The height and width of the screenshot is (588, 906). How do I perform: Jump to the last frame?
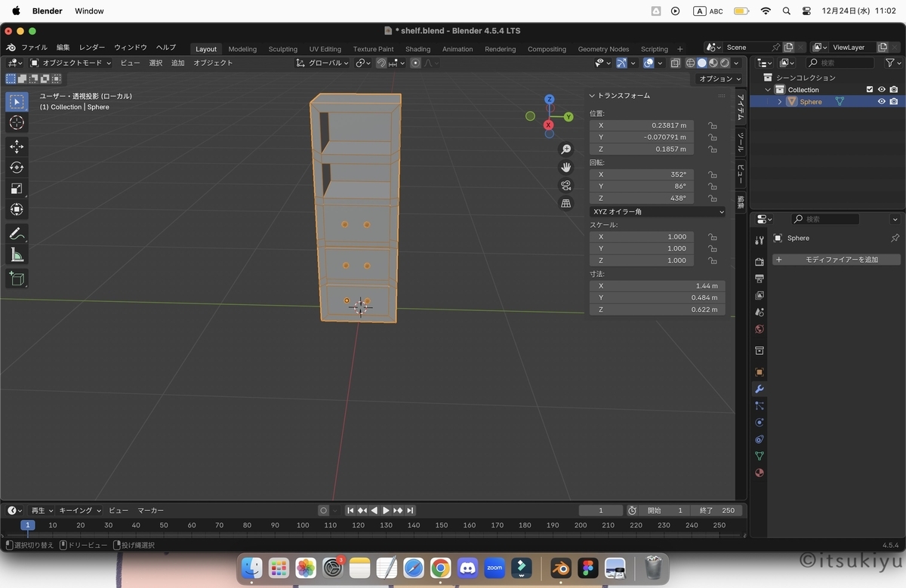(x=411, y=510)
